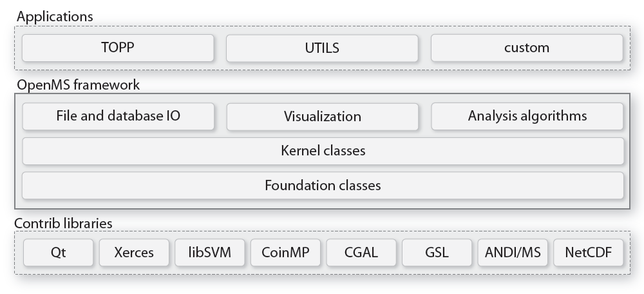
Task: Click the libSVM library box
Action: click(209, 252)
